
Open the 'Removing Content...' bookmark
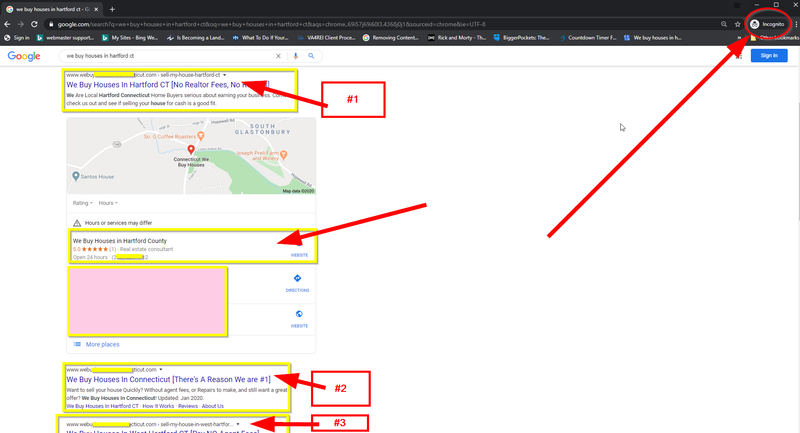click(x=391, y=38)
